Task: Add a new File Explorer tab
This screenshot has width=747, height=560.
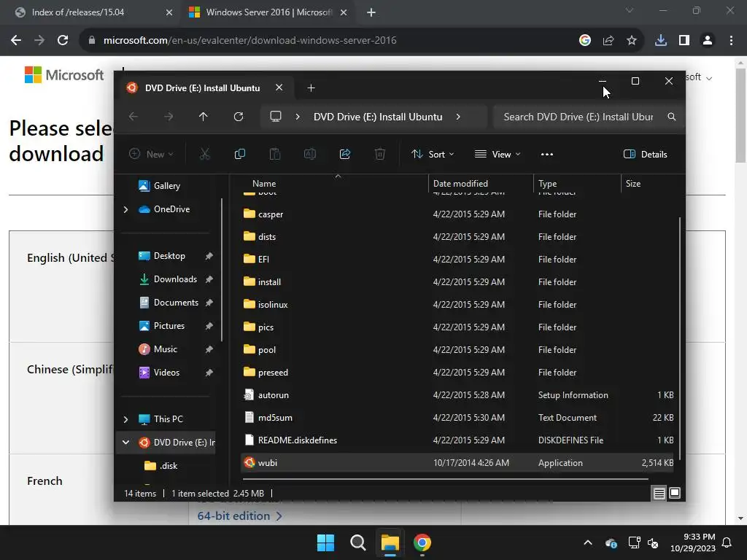Action: point(311,88)
